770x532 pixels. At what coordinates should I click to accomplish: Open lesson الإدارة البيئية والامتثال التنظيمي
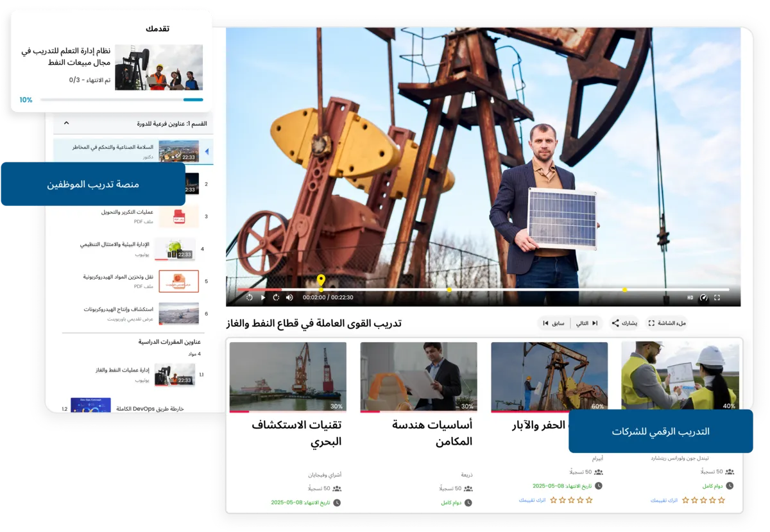116,245
